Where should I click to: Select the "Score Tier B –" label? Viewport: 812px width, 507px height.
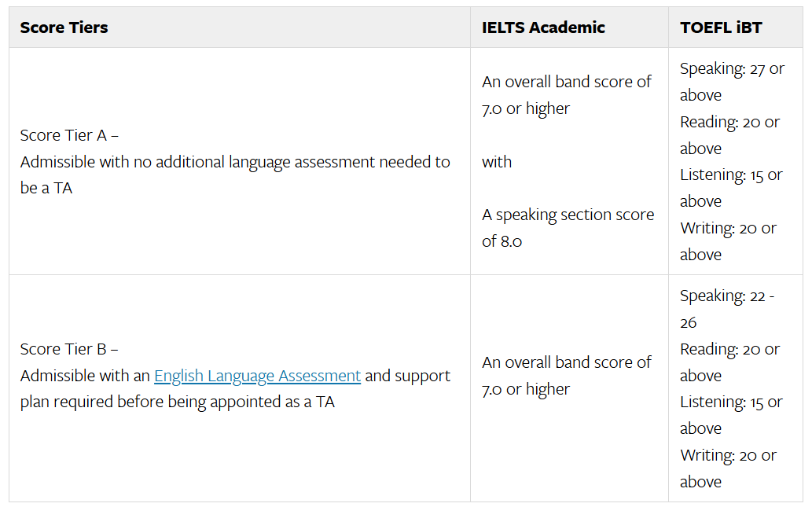(69, 349)
